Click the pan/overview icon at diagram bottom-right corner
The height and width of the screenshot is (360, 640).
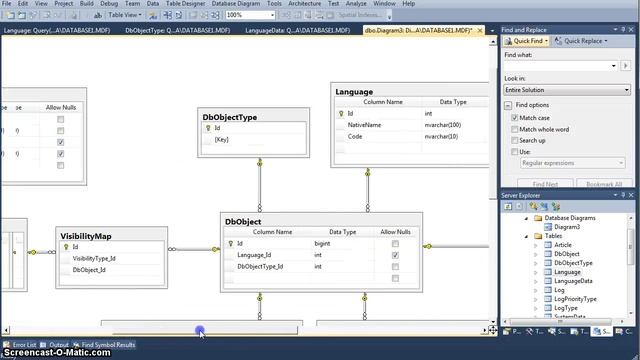pyautogui.click(x=493, y=330)
